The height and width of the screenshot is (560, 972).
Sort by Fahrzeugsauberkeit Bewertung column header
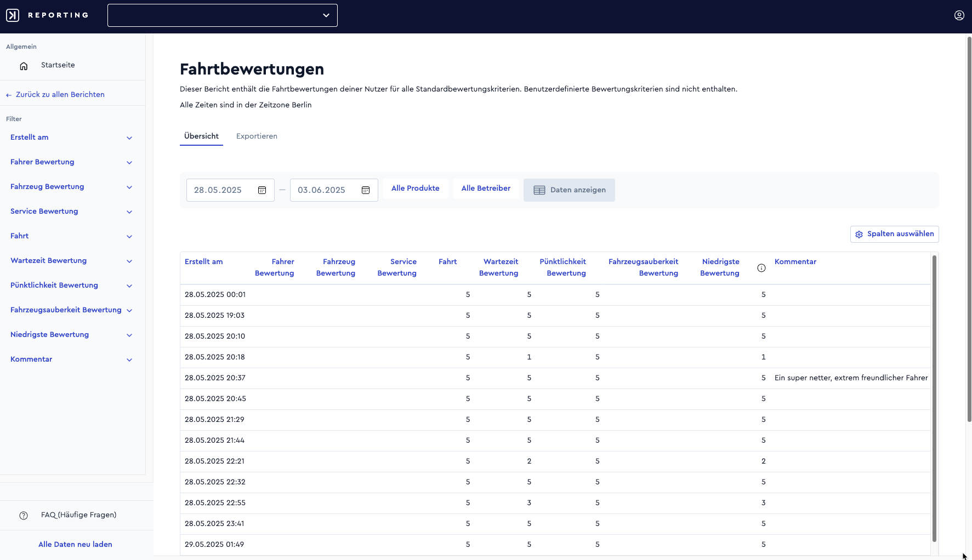coord(643,267)
